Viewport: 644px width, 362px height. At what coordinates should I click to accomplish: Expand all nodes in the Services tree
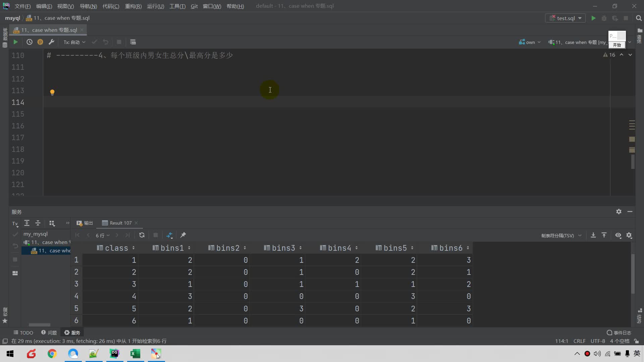(27, 223)
